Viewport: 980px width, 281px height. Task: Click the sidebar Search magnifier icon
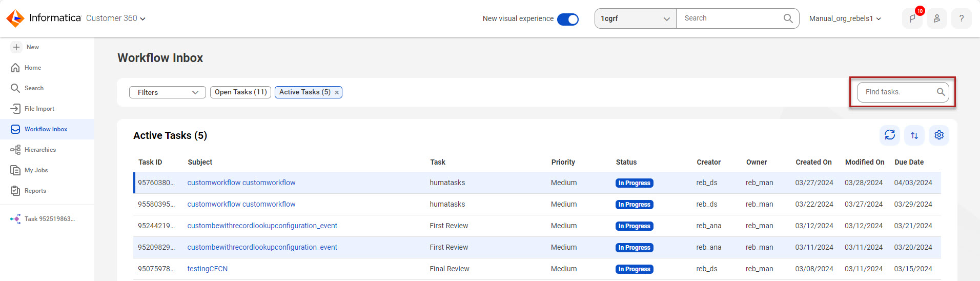pyautogui.click(x=15, y=88)
